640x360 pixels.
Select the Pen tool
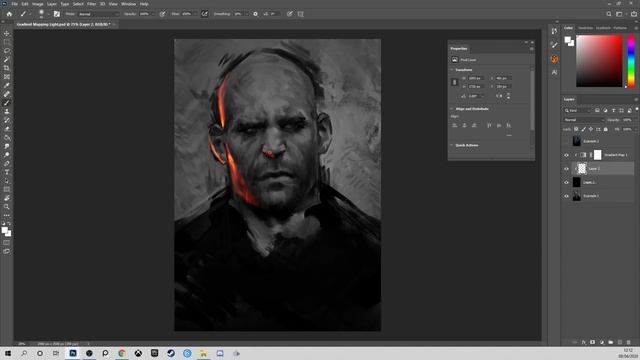pyautogui.click(x=7, y=163)
